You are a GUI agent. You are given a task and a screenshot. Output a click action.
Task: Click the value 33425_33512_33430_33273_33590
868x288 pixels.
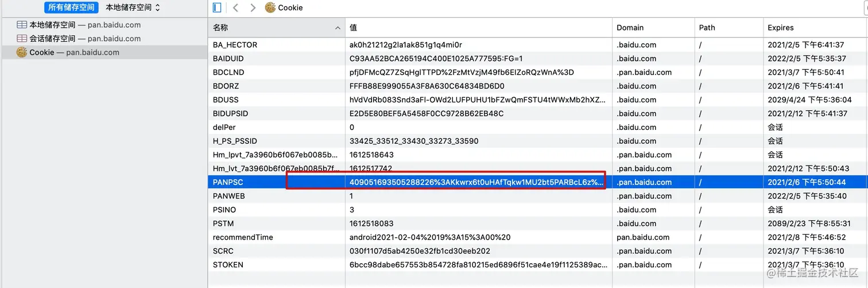coord(414,141)
